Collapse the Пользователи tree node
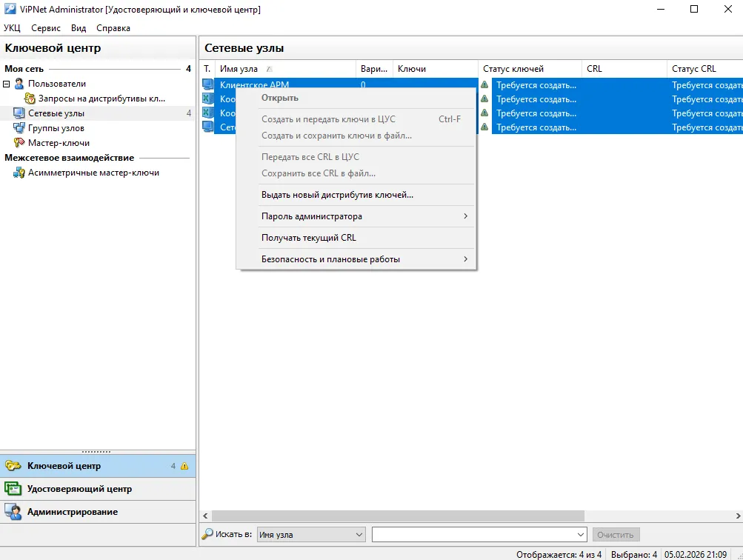The height and width of the screenshot is (560, 743). [x=7, y=84]
